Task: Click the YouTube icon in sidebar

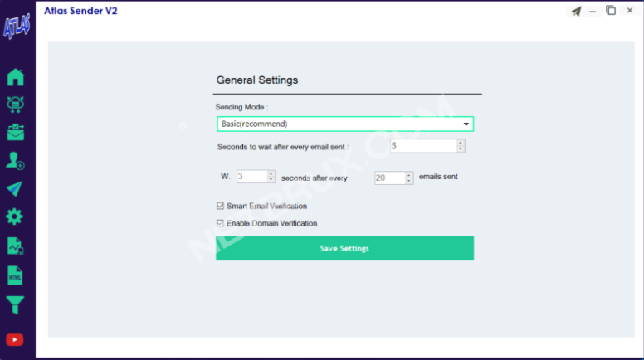Action: pos(16,339)
